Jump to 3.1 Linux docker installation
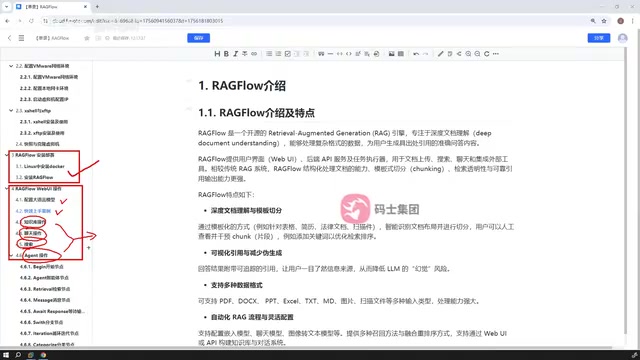 (40, 166)
